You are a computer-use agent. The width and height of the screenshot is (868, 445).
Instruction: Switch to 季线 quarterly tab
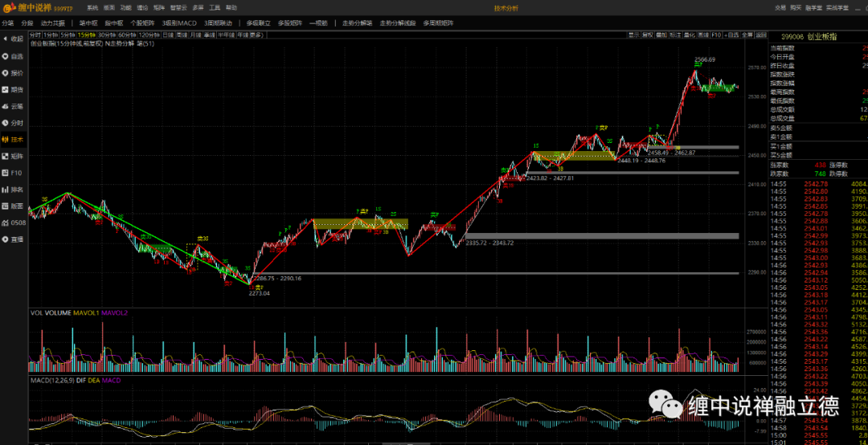[209, 35]
